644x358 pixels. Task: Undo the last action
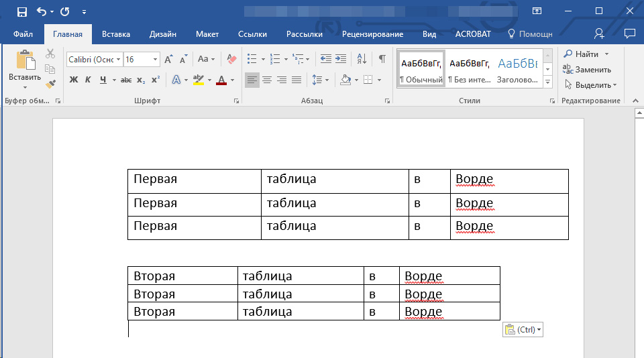[x=42, y=11]
